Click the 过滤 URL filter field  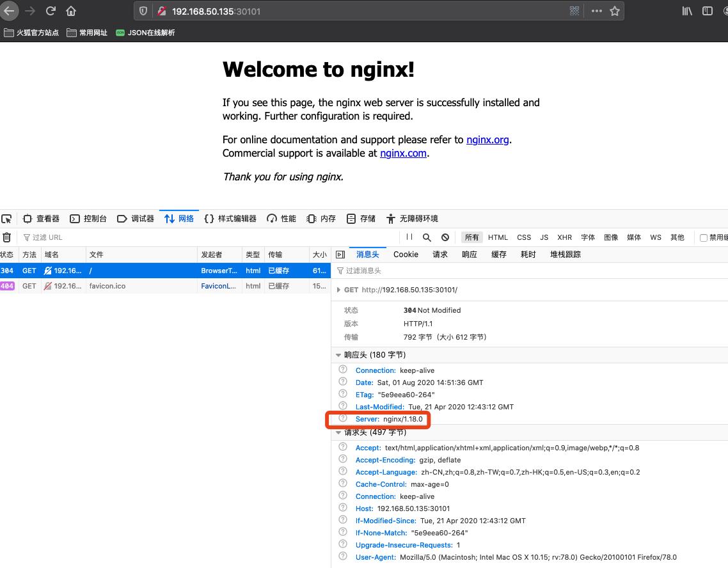pyautogui.click(x=209, y=237)
